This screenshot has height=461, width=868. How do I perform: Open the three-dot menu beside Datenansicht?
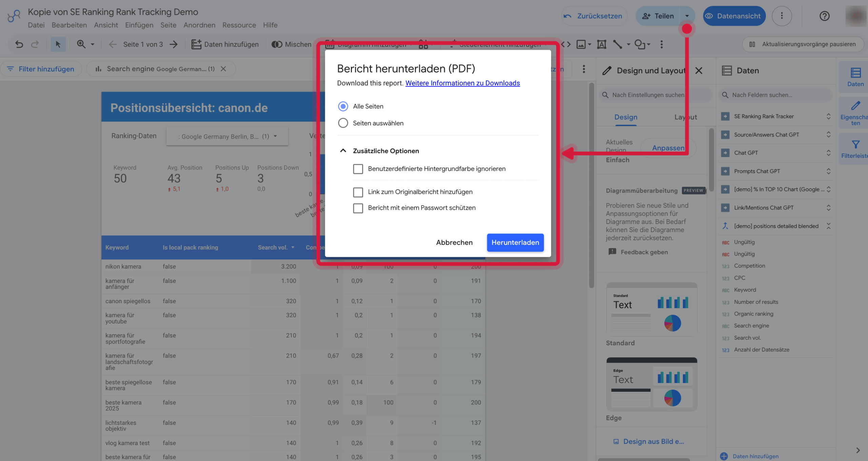coord(782,16)
